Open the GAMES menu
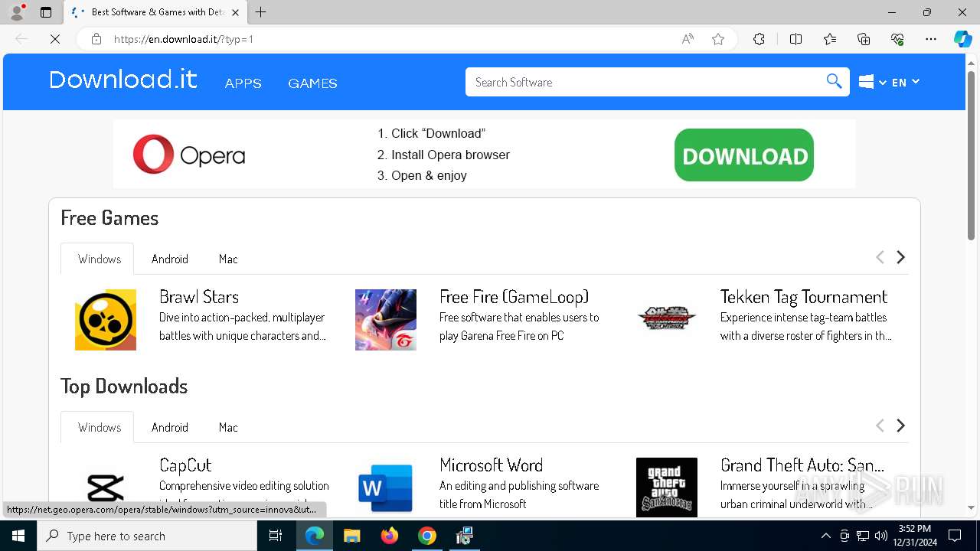 tap(312, 83)
